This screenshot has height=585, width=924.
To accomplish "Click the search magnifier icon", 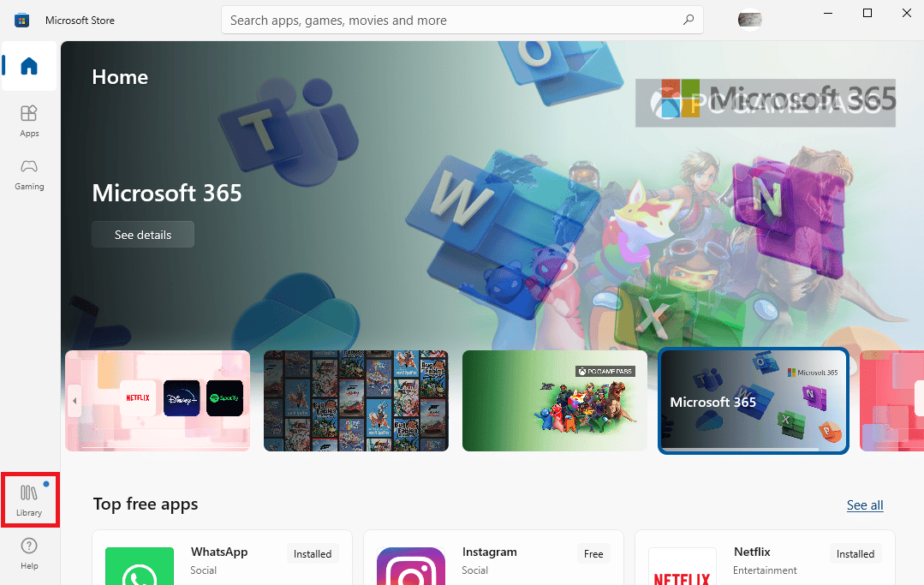I will [x=688, y=20].
